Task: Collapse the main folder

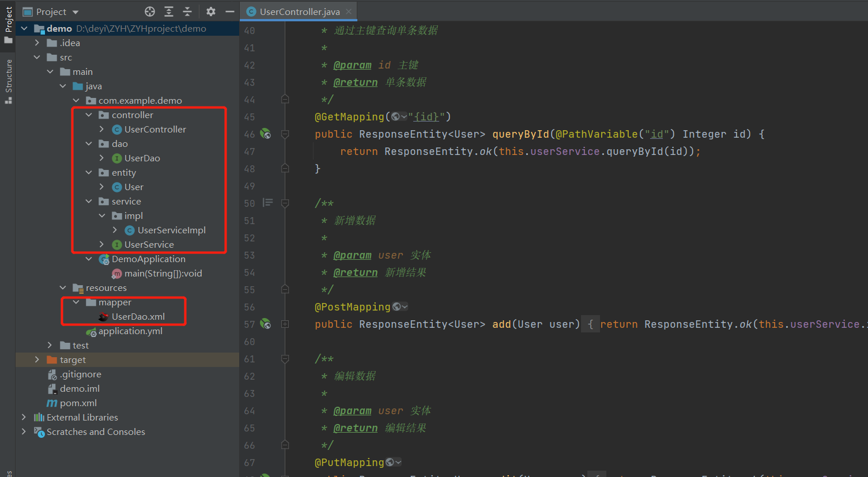Action: click(x=50, y=71)
